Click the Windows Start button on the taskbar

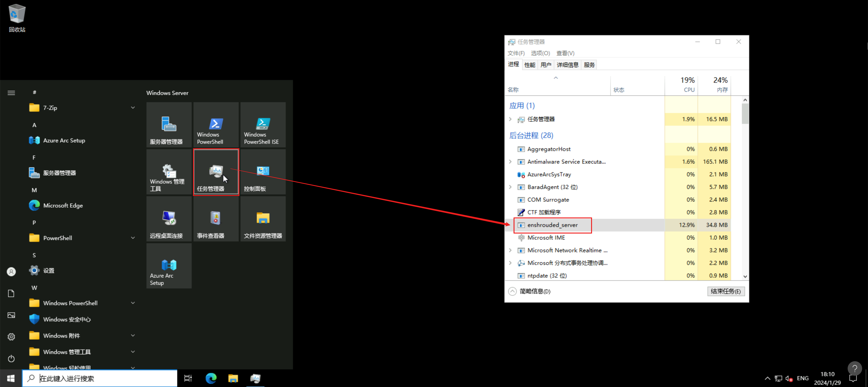coord(11,378)
